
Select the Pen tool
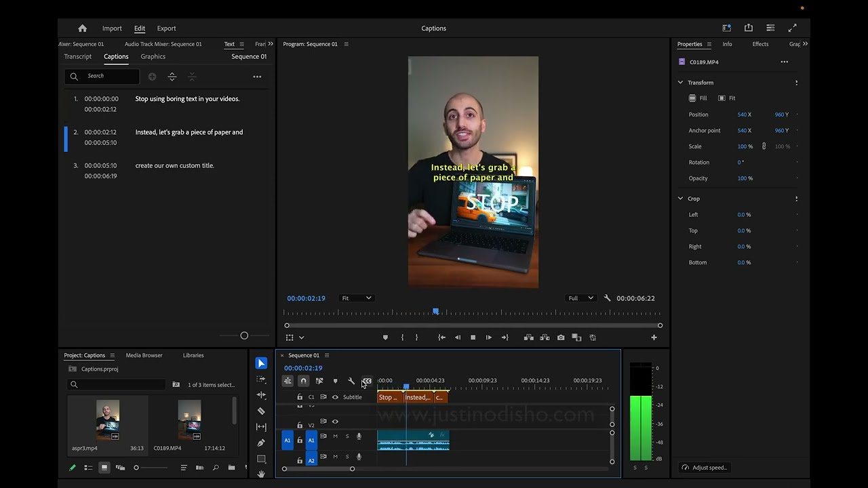[261, 443]
